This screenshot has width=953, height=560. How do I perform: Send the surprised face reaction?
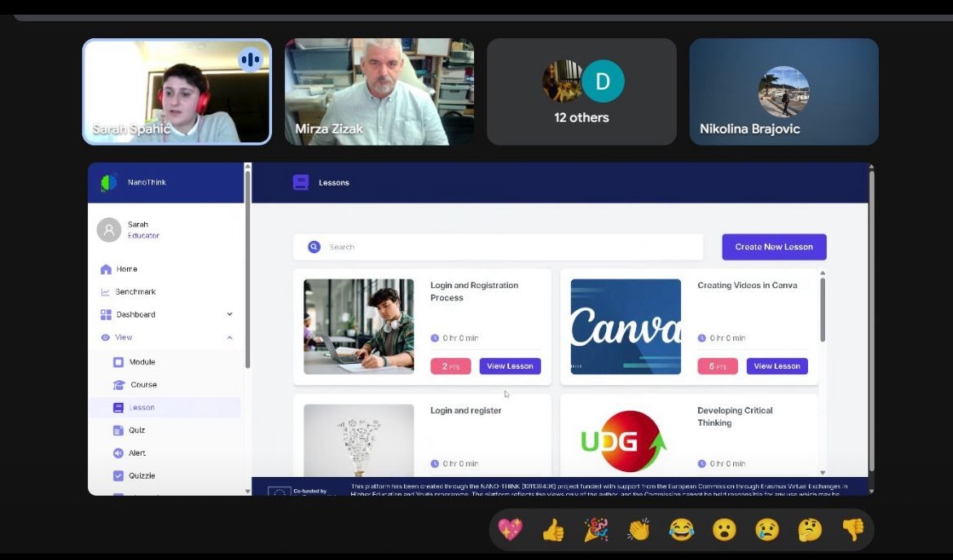(x=724, y=530)
